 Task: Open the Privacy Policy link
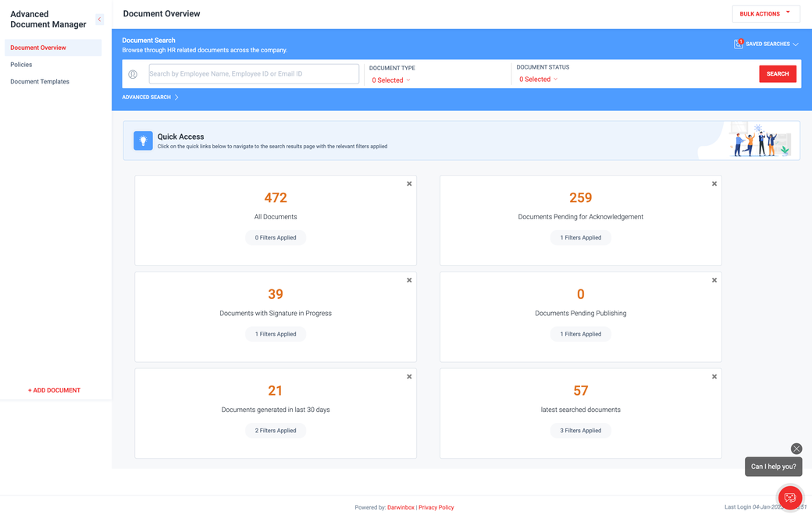[x=436, y=507]
